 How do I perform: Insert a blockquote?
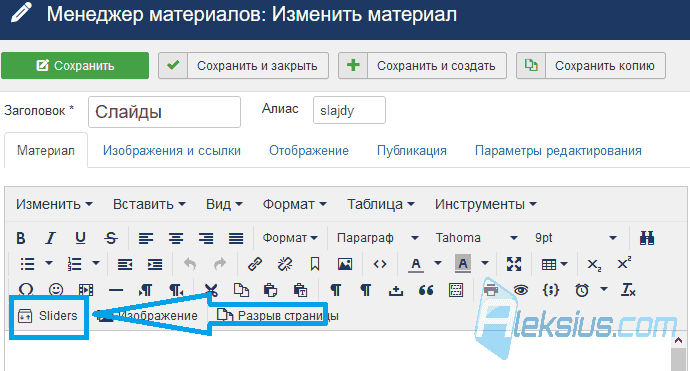(x=426, y=290)
